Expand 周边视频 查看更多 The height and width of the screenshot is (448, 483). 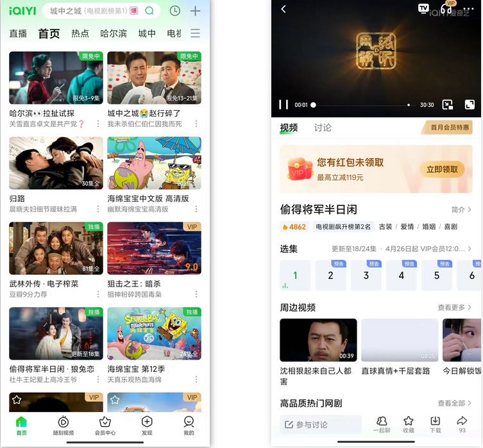(455, 308)
